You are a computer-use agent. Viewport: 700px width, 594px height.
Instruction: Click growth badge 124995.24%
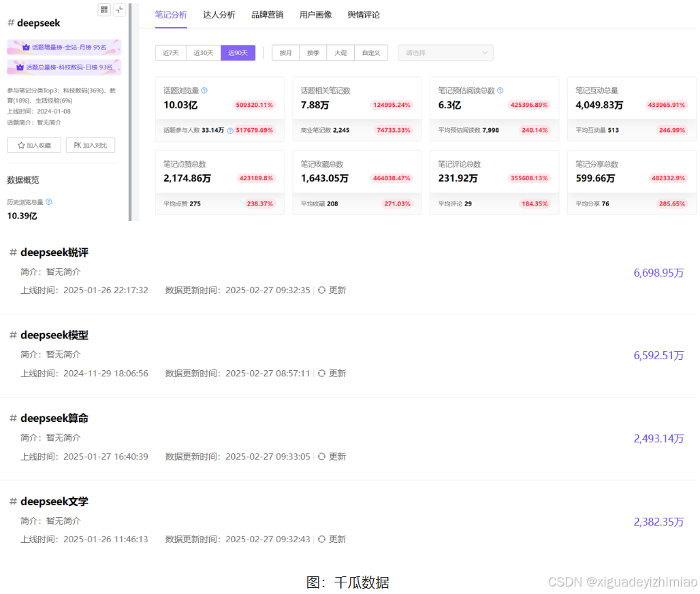392,105
